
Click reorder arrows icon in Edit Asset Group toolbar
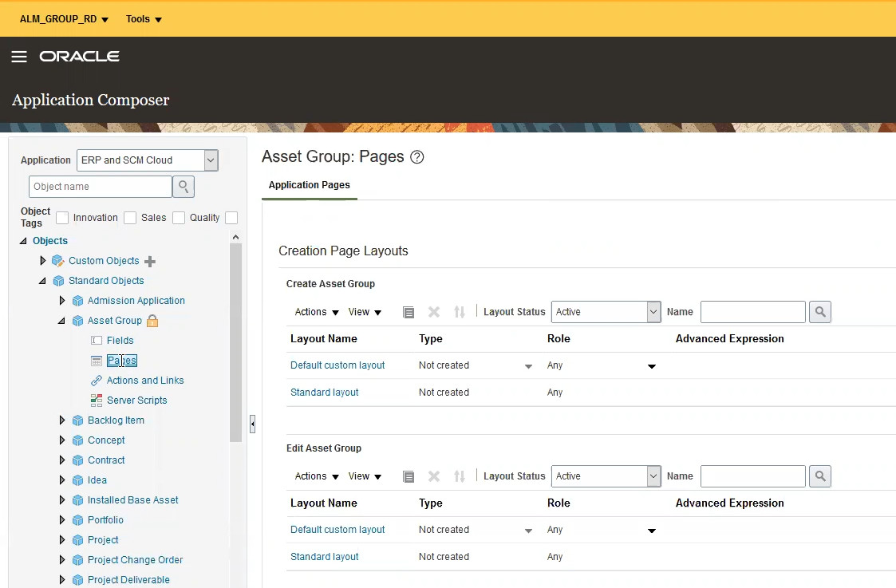(460, 476)
